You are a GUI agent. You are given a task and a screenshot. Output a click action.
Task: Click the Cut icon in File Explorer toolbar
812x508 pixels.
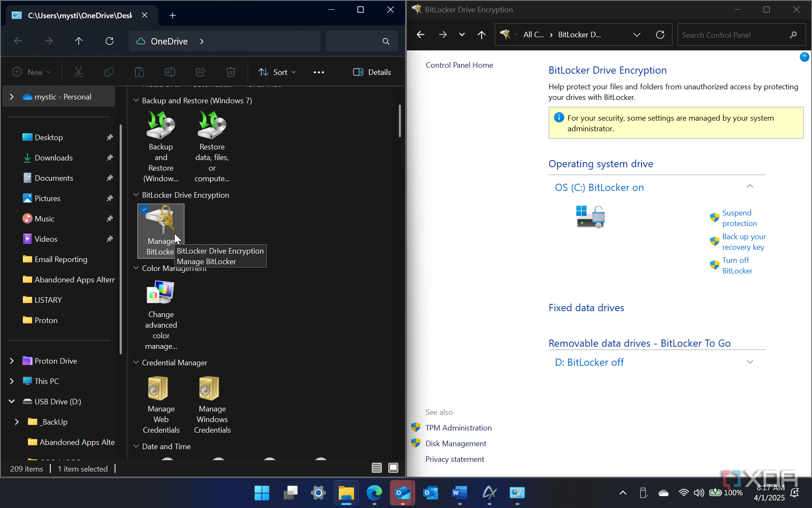point(79,72)
